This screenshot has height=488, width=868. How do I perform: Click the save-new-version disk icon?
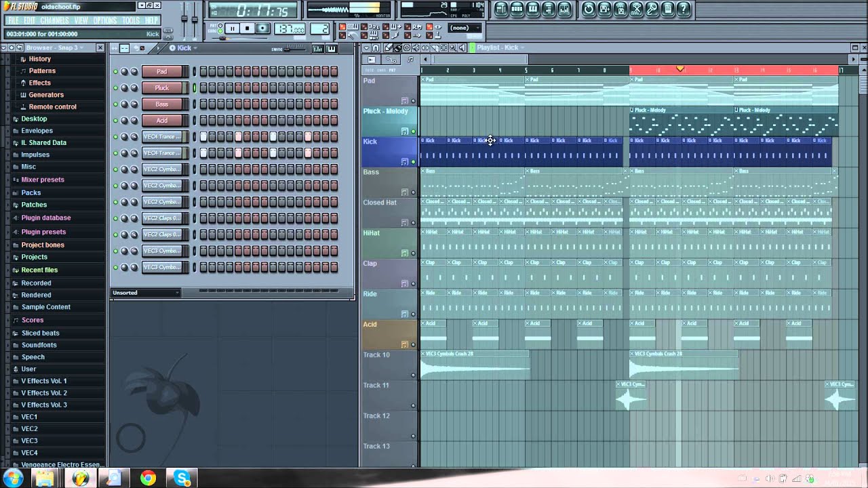[604, 9]
